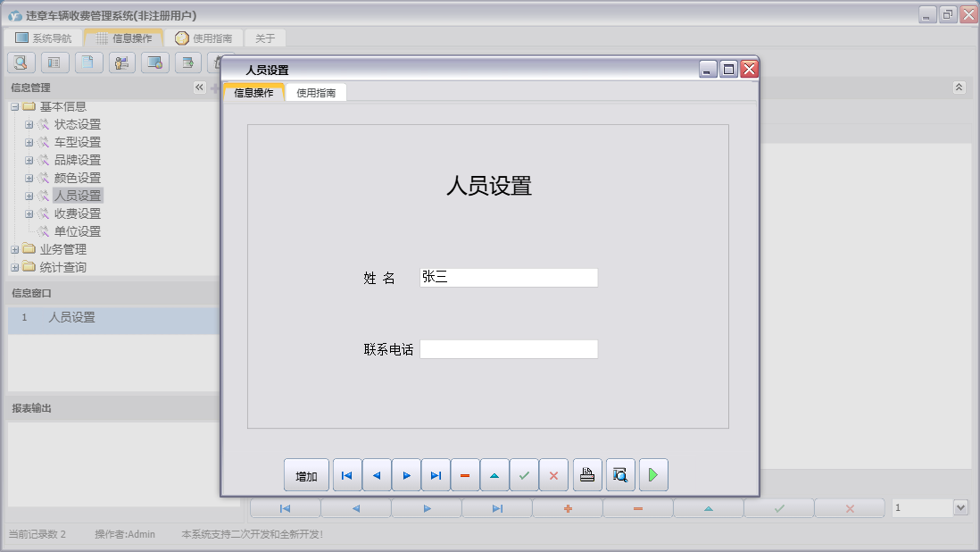The height and width of the screenshot is (552, 980).
Task: Cancel editing with the red cross icon
Action: 553,474
